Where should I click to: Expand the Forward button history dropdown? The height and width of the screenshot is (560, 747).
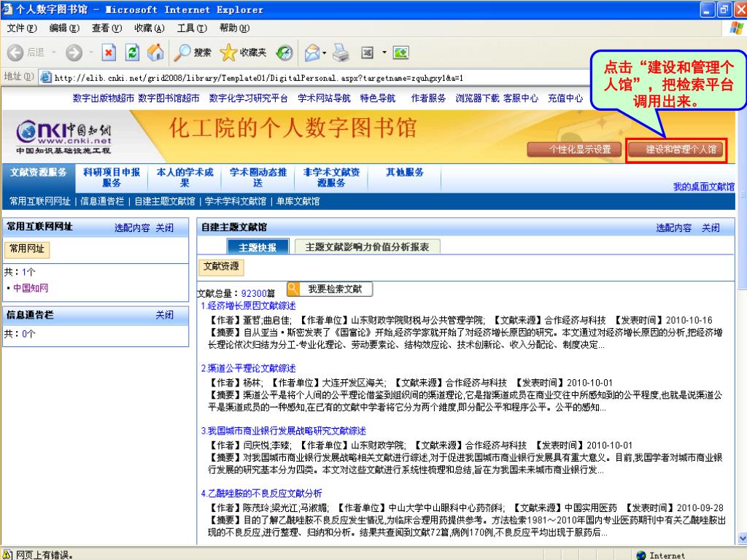pyautogui.click(x=90, y=52)
